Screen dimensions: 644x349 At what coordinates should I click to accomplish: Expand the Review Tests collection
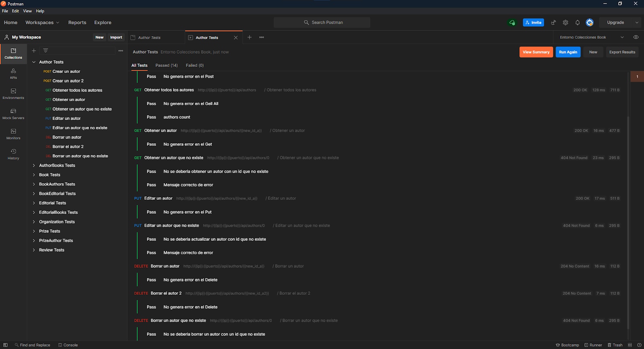(34, 250)
